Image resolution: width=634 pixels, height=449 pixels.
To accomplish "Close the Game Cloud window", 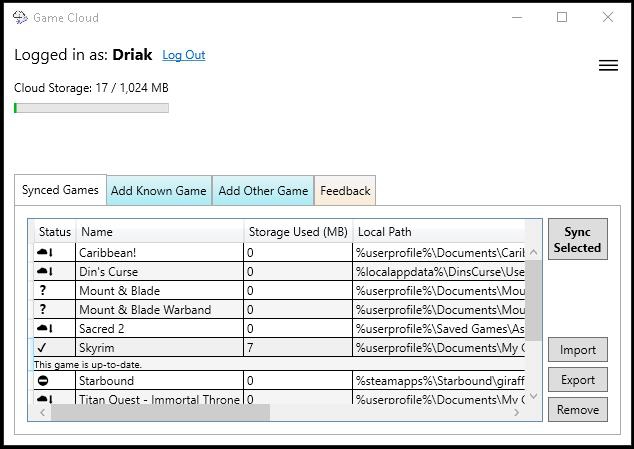I will click(x=608, y=17).
